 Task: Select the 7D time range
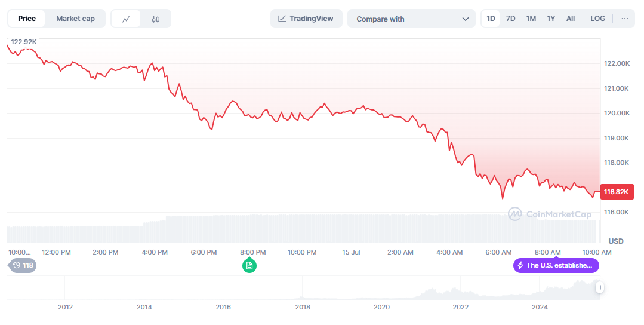[x=510, y=19]
